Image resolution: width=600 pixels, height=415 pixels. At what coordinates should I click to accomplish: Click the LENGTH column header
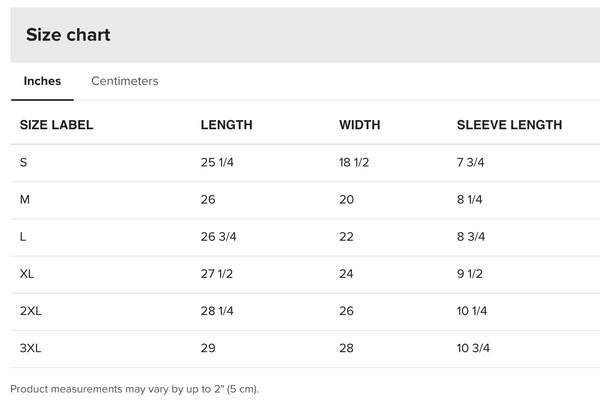coord(226,125)
